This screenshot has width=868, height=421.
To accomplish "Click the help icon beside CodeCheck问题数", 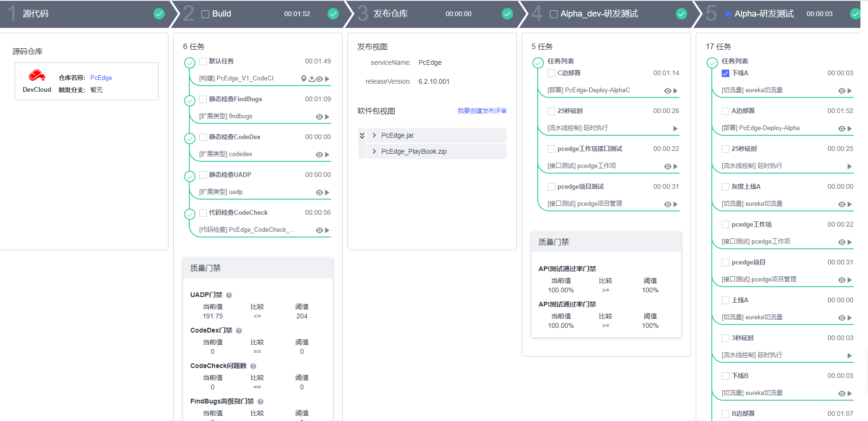I will tap(253, 366).
